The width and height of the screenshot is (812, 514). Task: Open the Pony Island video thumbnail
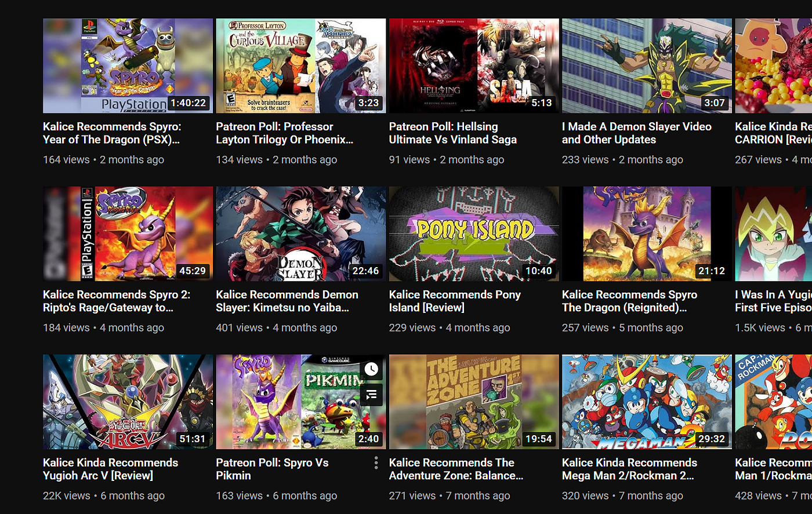click(474, 234)
